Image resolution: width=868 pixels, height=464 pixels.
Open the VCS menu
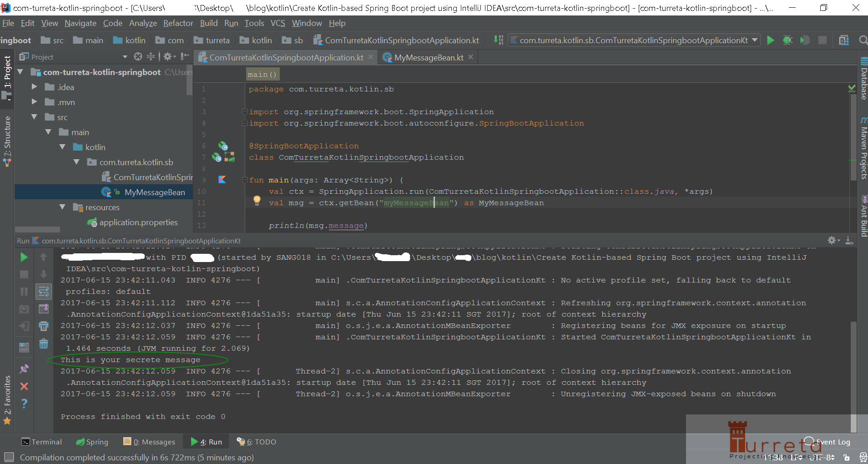click(278, 23)
